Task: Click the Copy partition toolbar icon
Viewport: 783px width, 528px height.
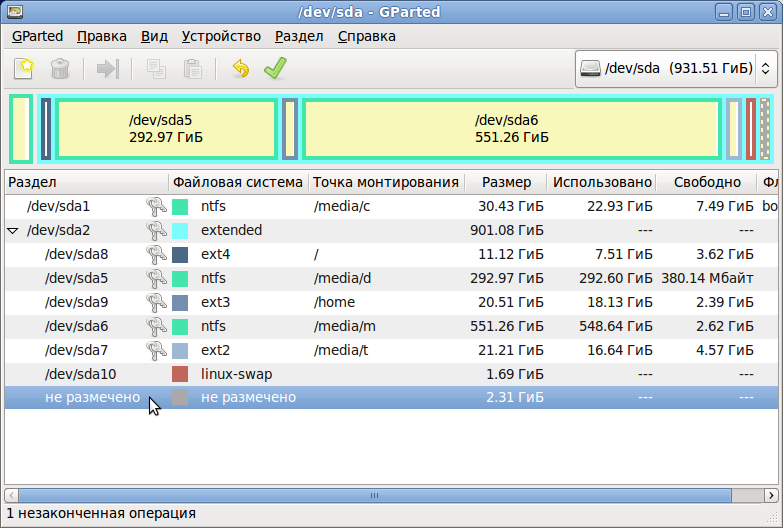Action: pos(156,68)
